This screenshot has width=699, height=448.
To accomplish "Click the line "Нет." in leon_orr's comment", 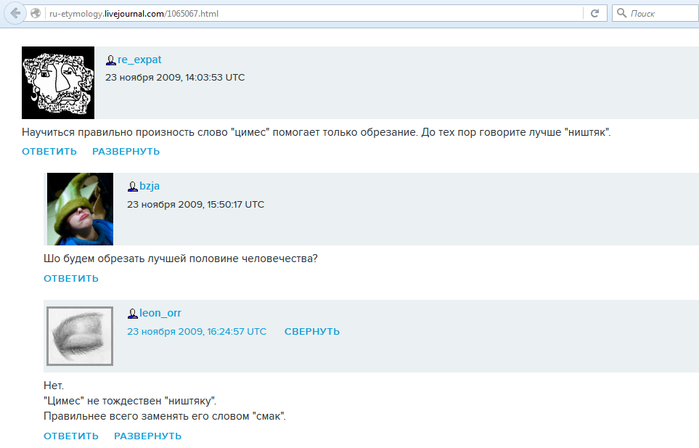I will [53, 385].
